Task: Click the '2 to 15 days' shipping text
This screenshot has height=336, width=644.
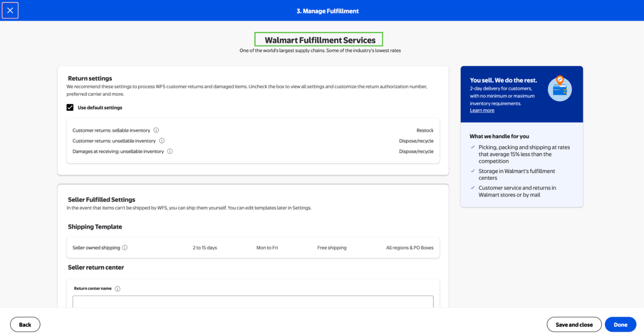Action: [x=205, y=248]
